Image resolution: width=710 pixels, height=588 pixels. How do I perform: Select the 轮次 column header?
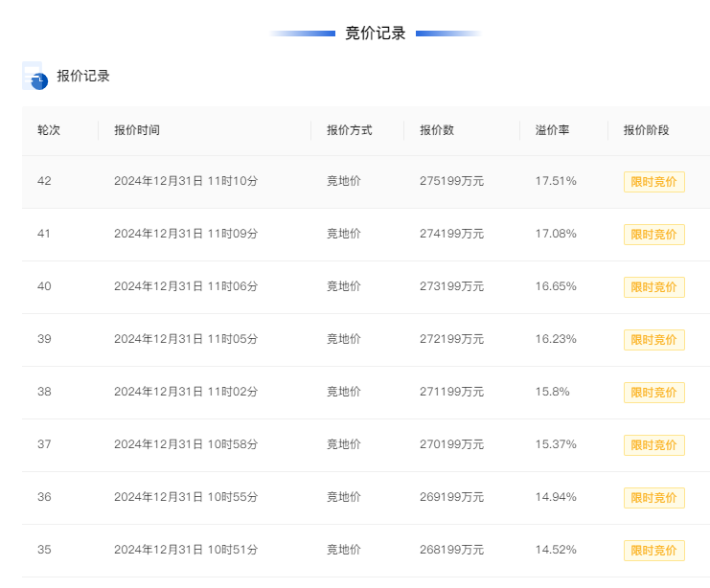(x=49, y=130)
